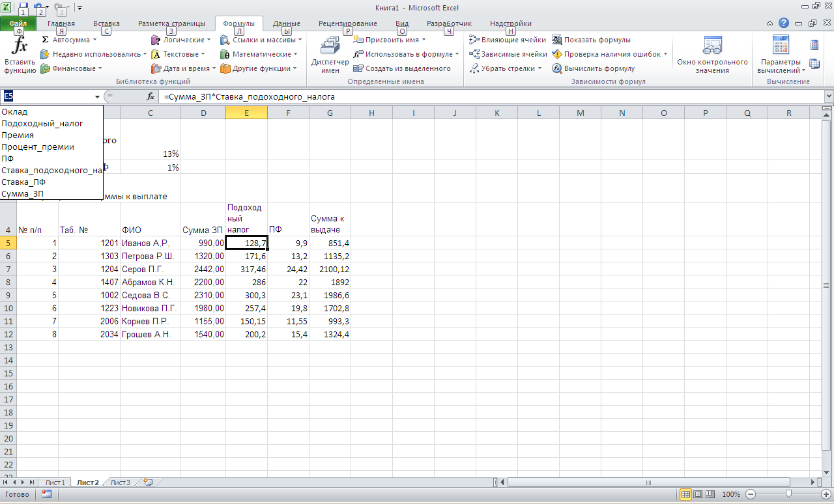This screenshot has height=504, width=834.
Task: Expand the Убрать стрелки dropdown arrow
Action: pos(540,68)
